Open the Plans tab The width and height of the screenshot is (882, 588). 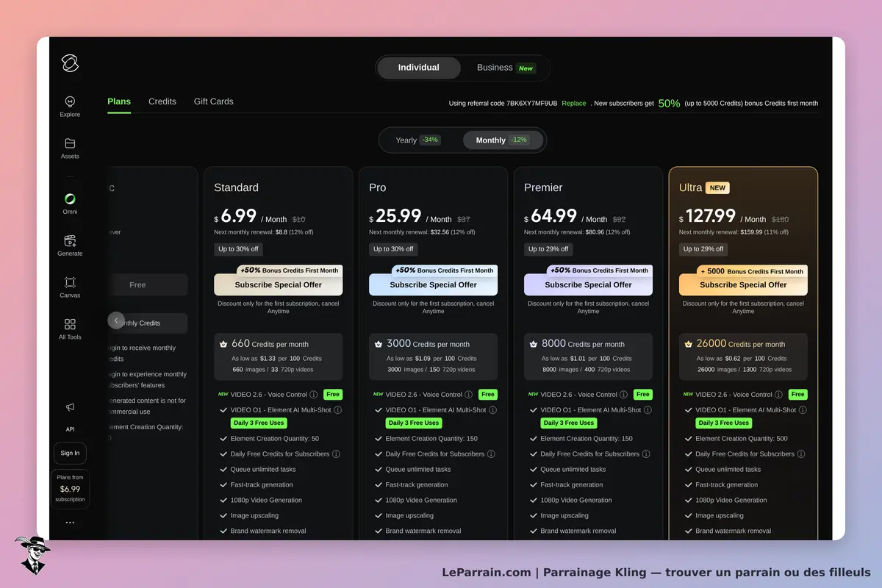click(x=119, y=101)
